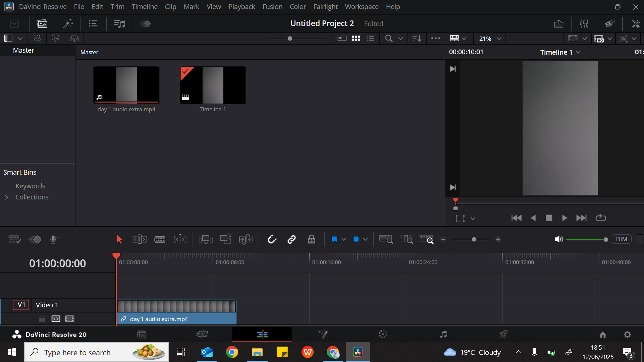Toggle Linked Selection chain icon
The width and height of the screenshot is (644, 362).
pos(292,239)
